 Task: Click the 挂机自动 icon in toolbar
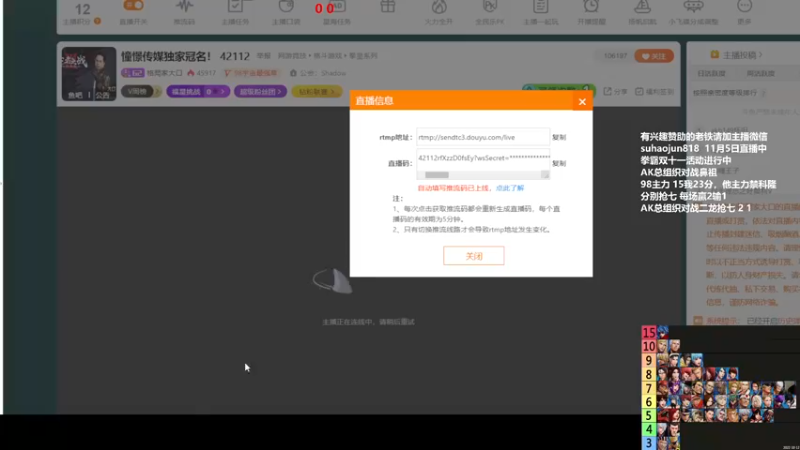pos(642,7)
